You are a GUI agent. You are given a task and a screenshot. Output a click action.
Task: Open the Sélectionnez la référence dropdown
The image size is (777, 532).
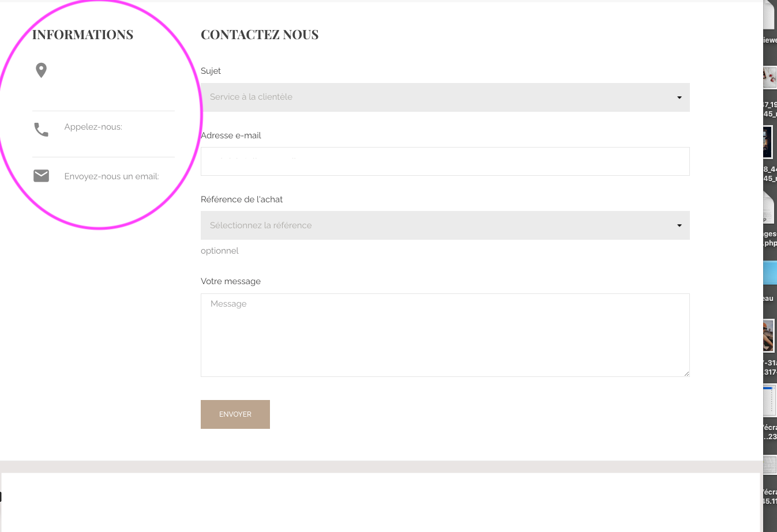click(x=445, y=225)
